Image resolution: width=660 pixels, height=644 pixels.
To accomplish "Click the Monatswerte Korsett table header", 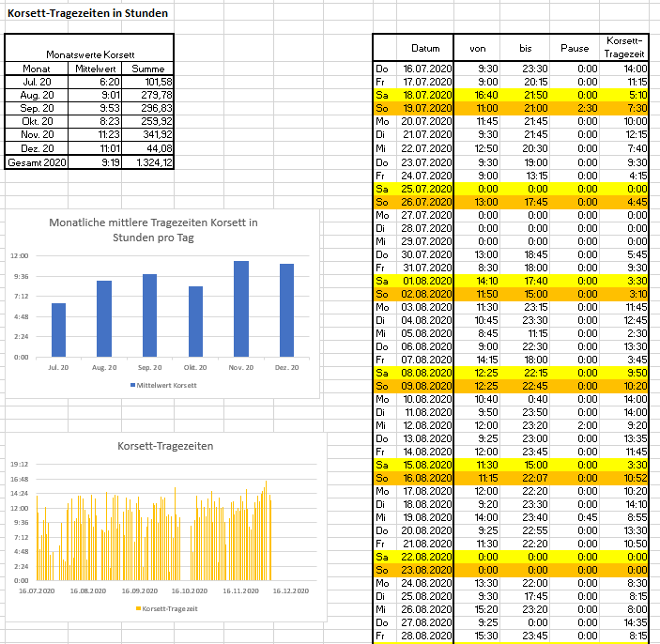I will 90,54.
